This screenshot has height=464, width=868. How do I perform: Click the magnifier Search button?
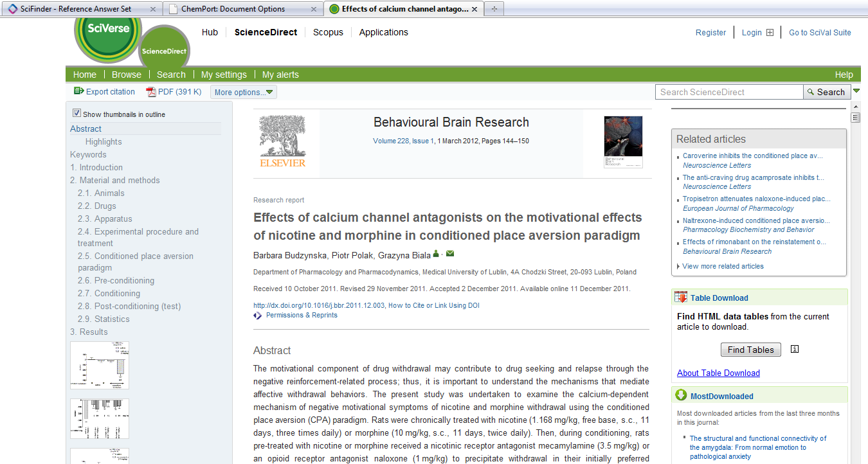coord(827,92)
